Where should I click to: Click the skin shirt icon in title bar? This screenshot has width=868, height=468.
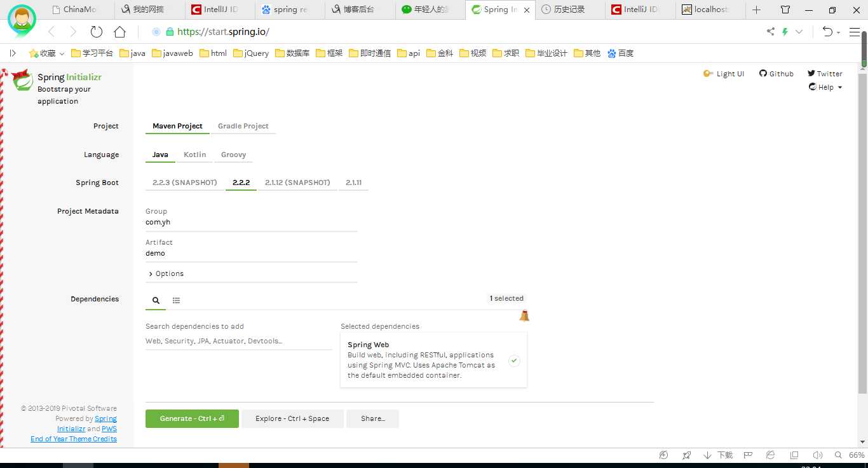[x=785, y=10]
